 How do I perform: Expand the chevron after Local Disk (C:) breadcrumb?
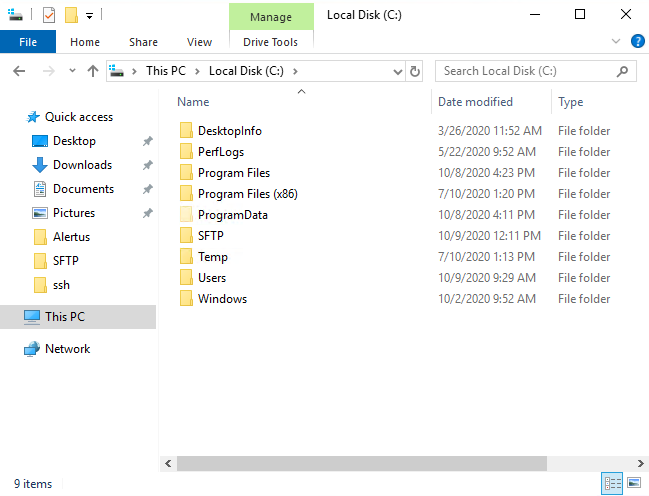pos(295,71)
